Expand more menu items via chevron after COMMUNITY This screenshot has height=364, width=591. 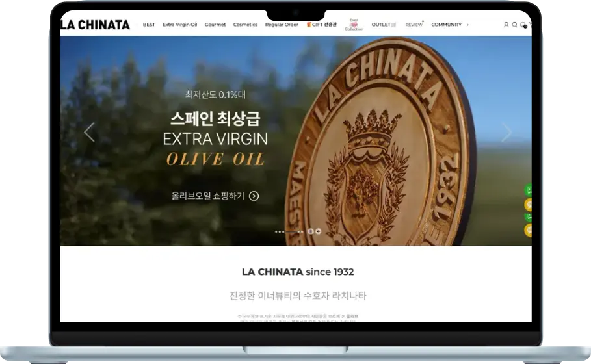tap(467, 25)
